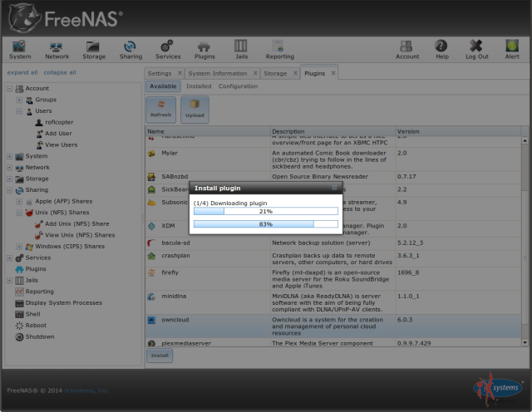The width and height of the screenshot is (532, 412).
Task: Open the Reporting toolbar icon
Action: 279,50
